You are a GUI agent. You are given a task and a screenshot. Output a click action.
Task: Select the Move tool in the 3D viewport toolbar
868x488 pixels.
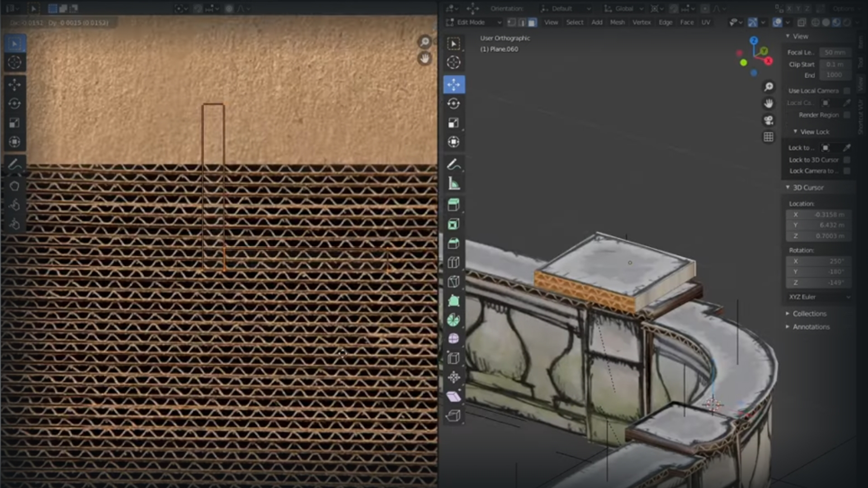tap(454, 84)
